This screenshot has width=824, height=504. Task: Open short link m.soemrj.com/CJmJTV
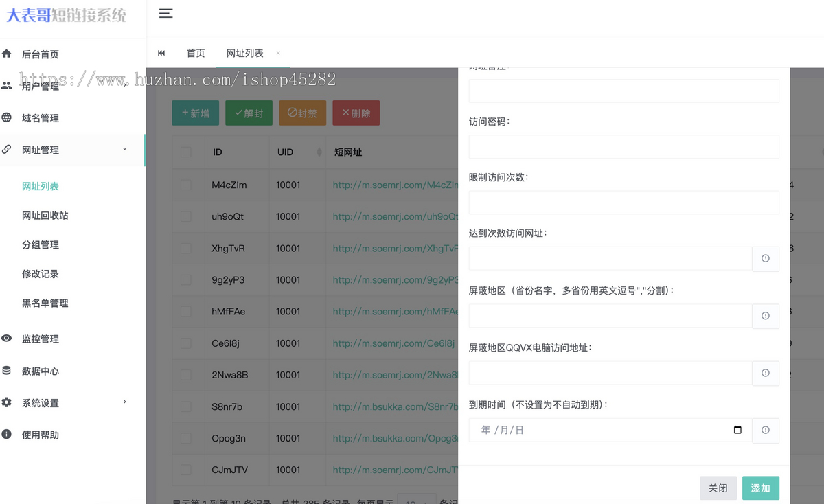(396, 470)
